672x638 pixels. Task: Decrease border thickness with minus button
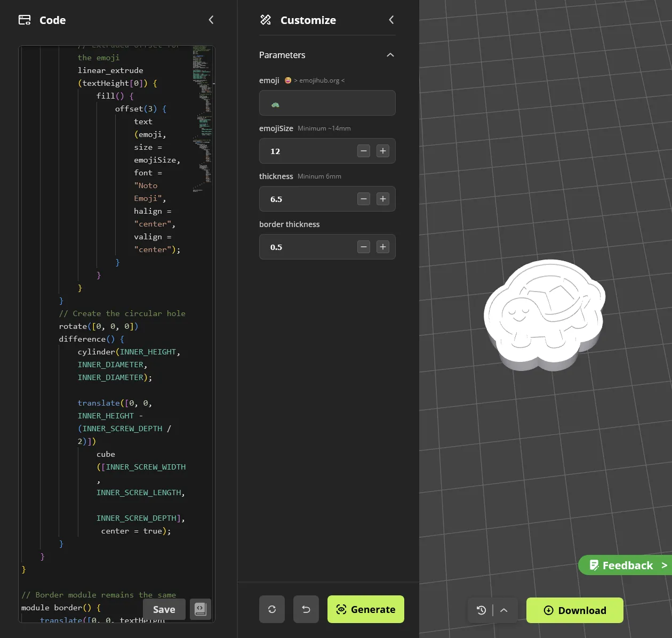pyautogui.click(x=364, y=247)
